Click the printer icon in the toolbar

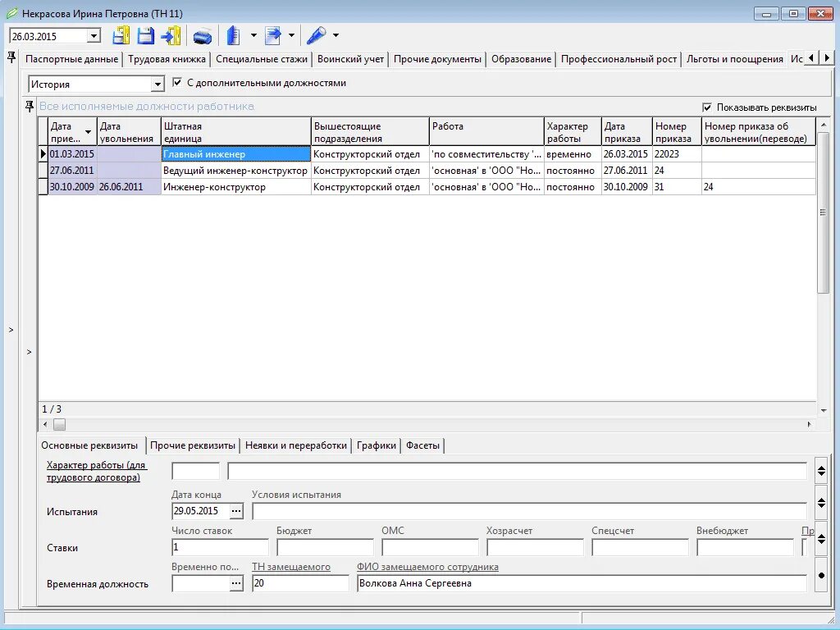click(x=203, y=36)
